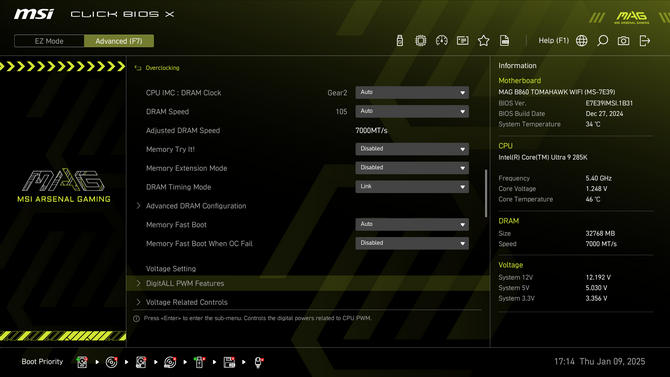This screenshot has height=377, width=670.
Task: Click CPU Frequency 5.40 GHz value
Action: click(x=598, y=178)
